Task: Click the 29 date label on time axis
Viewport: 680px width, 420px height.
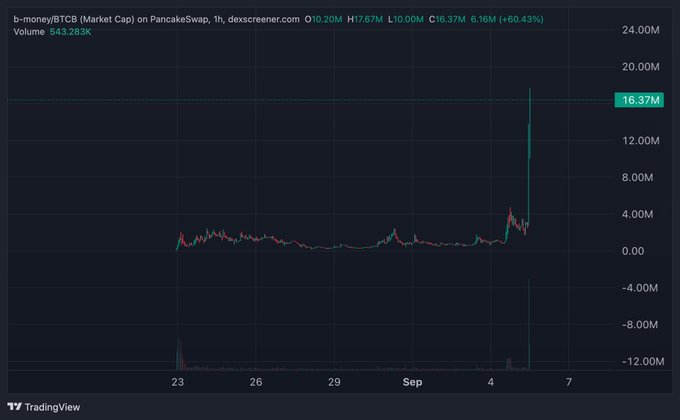Action: 334,382
